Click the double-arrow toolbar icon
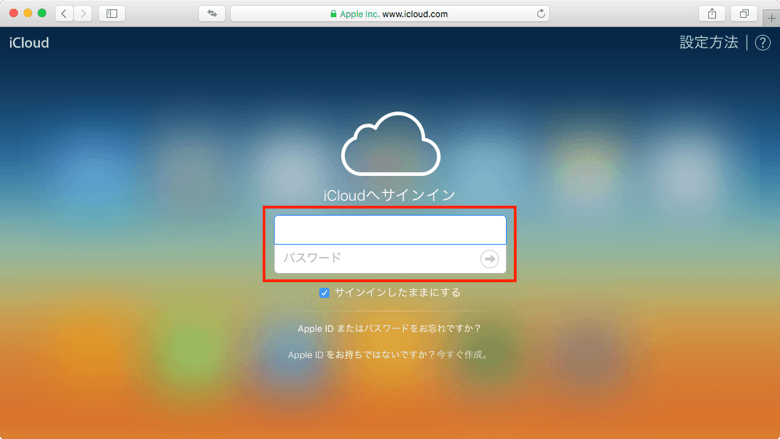 (212, 13)
